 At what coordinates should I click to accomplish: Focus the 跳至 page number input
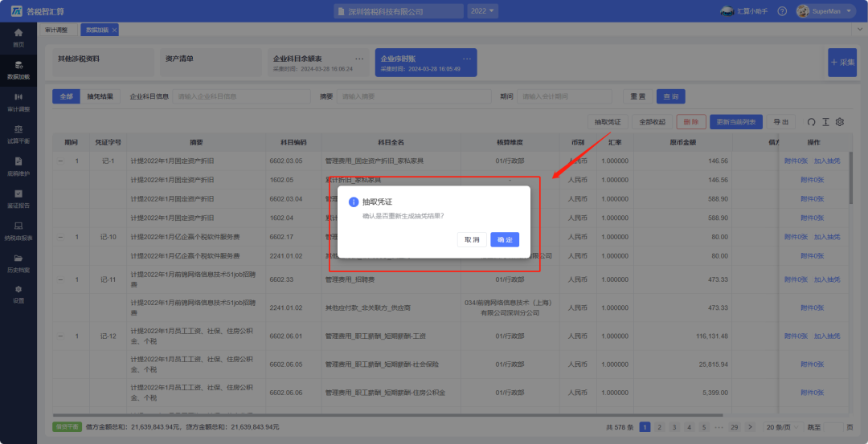[833, 427]
